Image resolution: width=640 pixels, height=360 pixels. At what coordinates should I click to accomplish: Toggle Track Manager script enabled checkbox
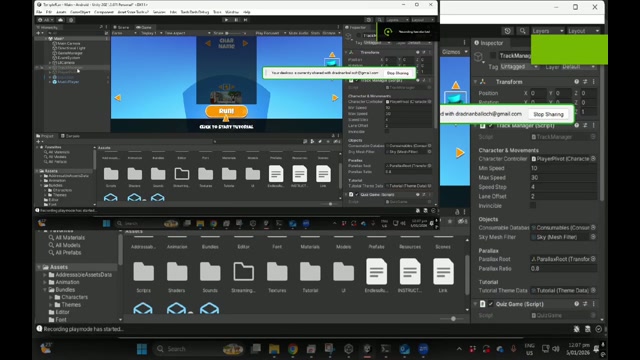(x=491, y=126)
